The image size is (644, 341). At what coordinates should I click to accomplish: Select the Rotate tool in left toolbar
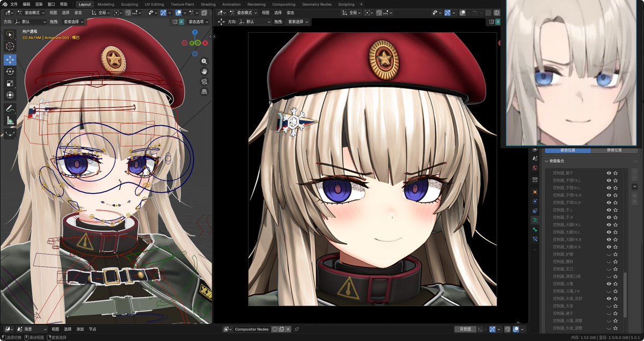pos(10,71)
